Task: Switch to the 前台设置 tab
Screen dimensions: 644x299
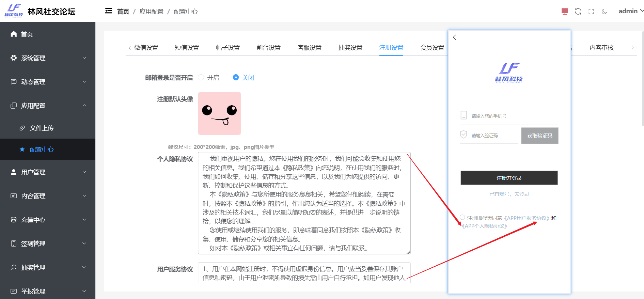Action: pyautogui.click(x=269, y=48)
